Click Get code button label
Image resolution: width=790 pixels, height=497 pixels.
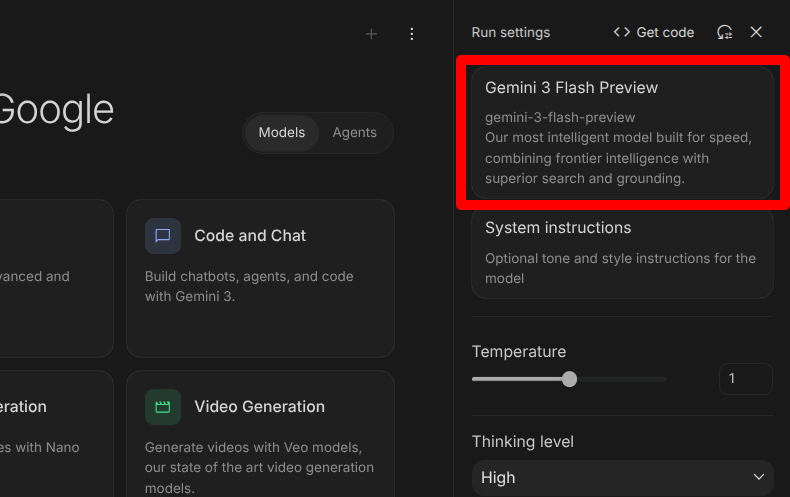[x=665, y=32]
